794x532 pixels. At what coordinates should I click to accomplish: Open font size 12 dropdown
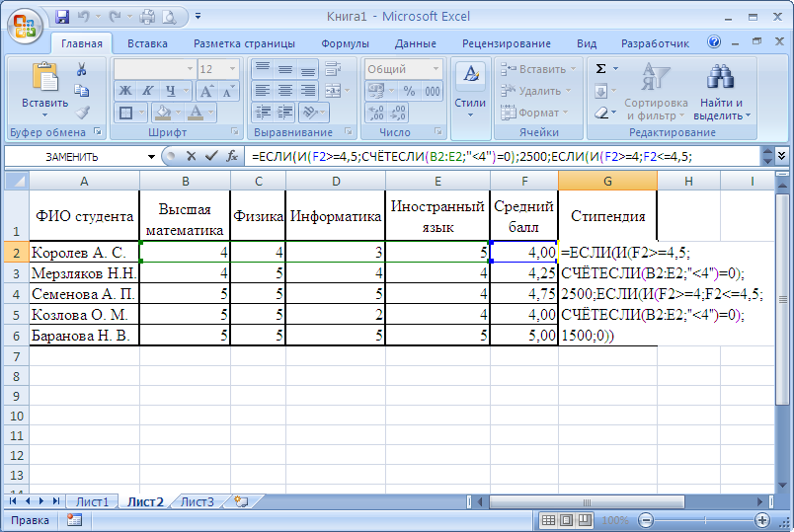[x=232, y=69]
